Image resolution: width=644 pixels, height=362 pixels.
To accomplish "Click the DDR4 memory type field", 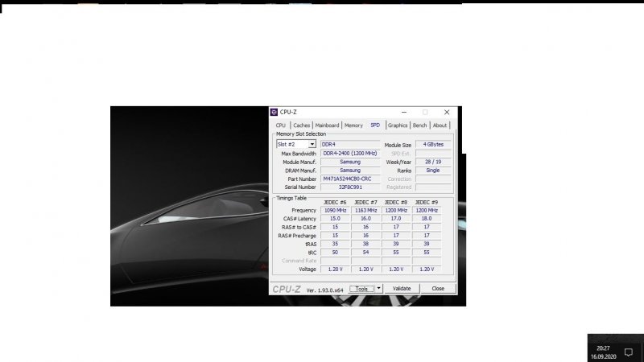I will pyautogui.click(x=350, y=145).
